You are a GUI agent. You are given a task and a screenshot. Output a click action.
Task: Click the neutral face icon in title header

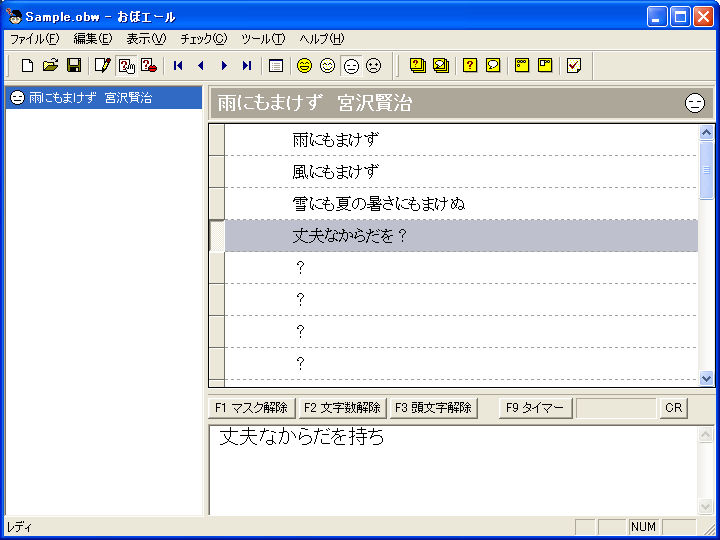coord(695,103)
